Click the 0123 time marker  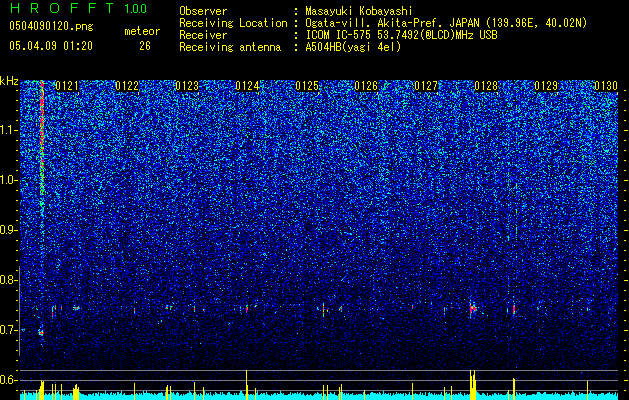pos(187,86)
